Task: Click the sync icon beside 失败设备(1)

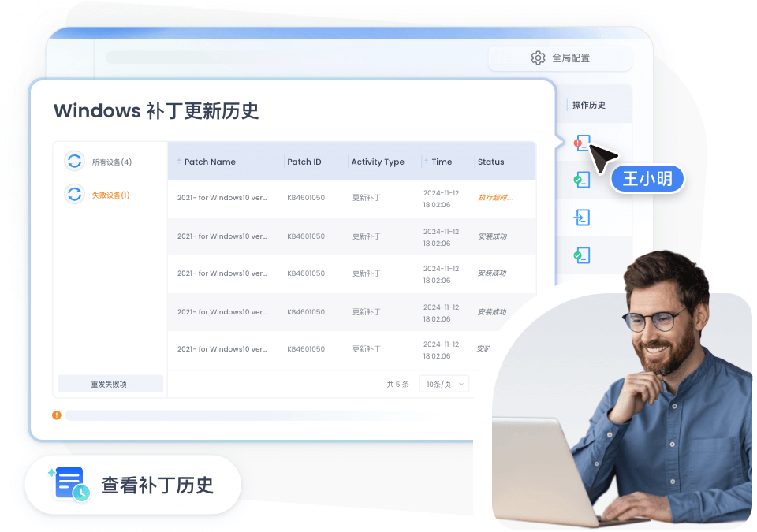Action: click(x=75, y=195)
